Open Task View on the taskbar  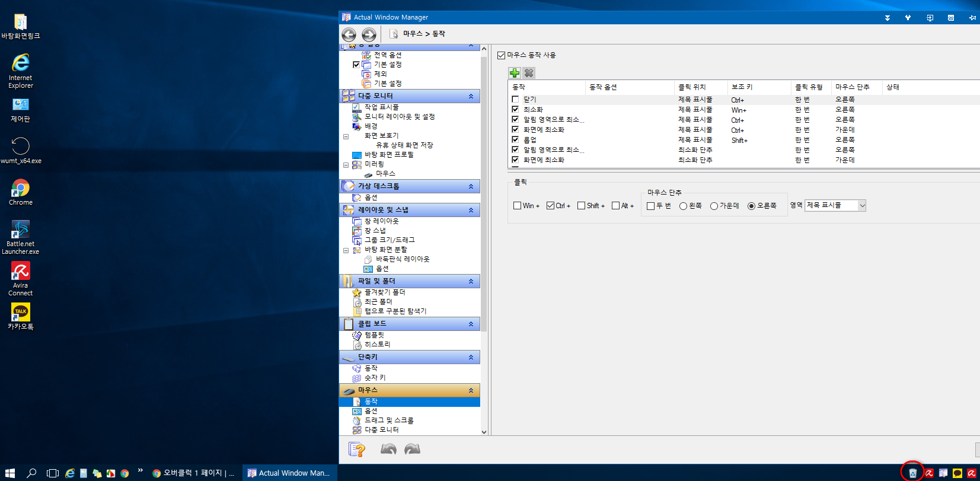pyautogui.click(x=53, y=473)
